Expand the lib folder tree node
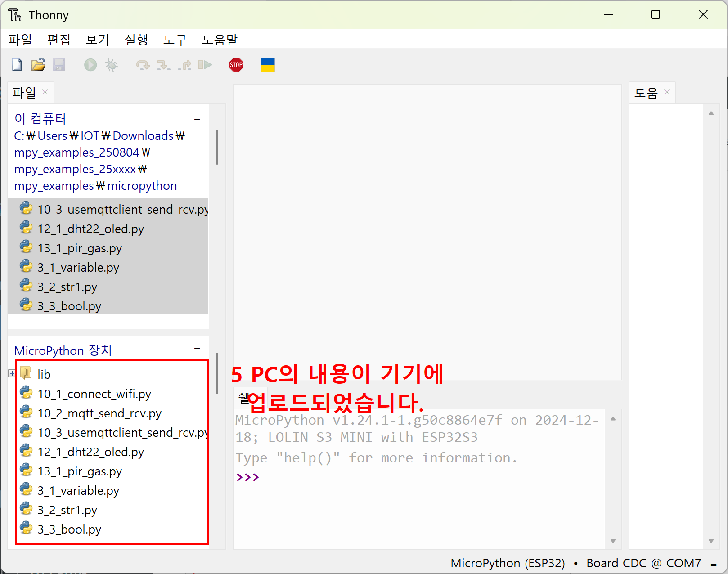The width and height of the screenshot is (728, 574). coord(12,374)
